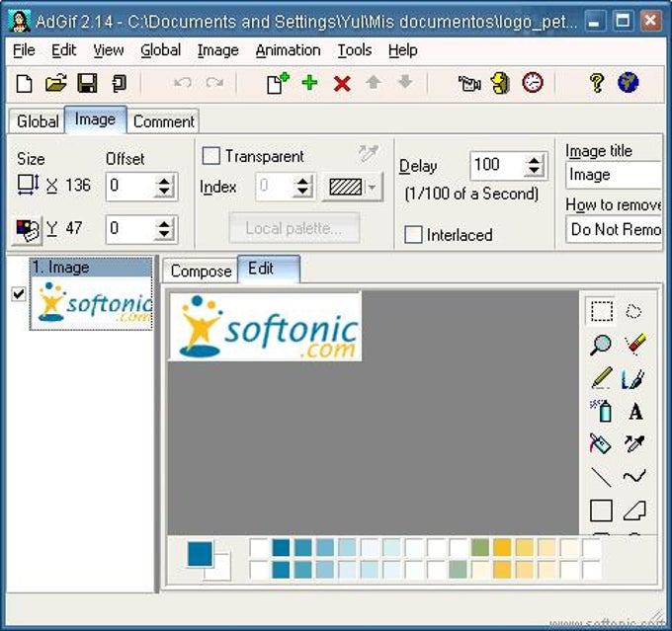Click the red clock timing icon

point(533,83)
